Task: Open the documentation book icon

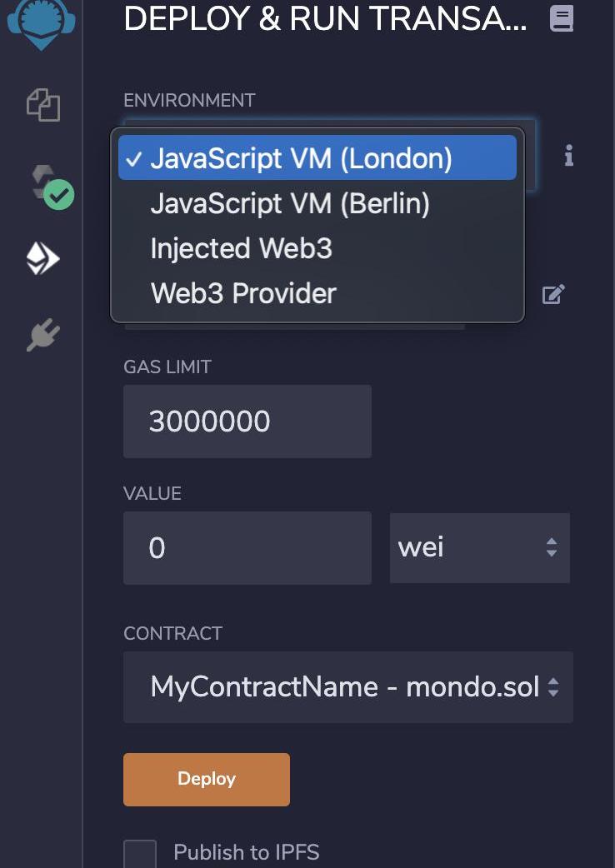Action: [562, 18]
